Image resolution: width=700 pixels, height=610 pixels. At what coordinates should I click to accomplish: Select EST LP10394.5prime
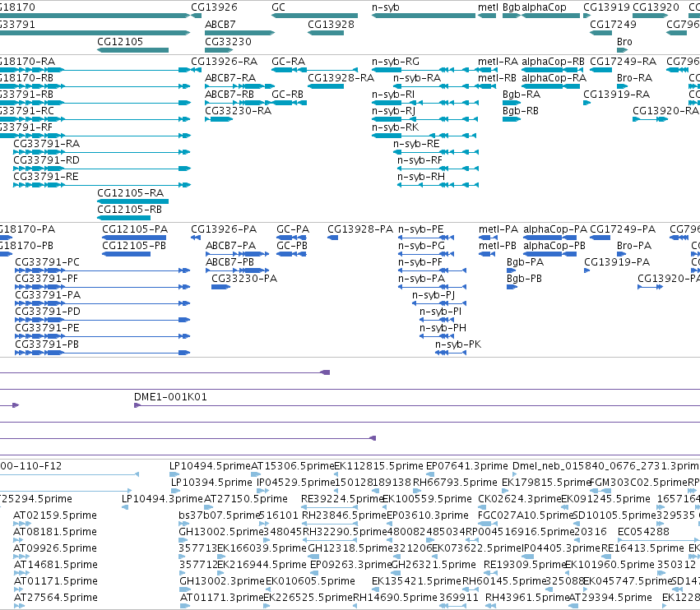[x=211, y=483]
